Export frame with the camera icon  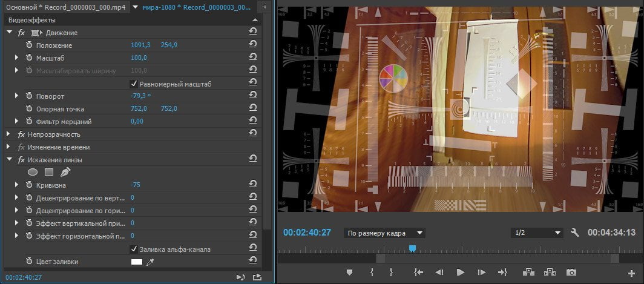(571, 272)
